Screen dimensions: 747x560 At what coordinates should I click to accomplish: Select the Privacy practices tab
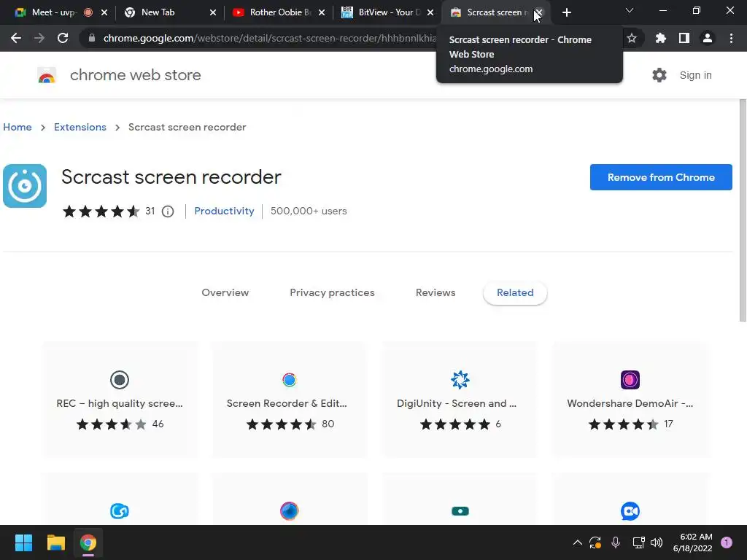click(x=332, y=293)
